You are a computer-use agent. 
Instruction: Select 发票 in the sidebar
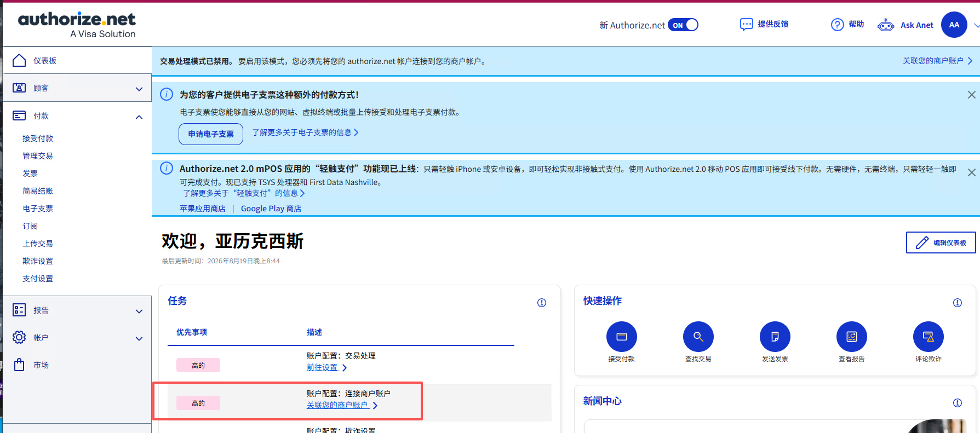(30, 174)
